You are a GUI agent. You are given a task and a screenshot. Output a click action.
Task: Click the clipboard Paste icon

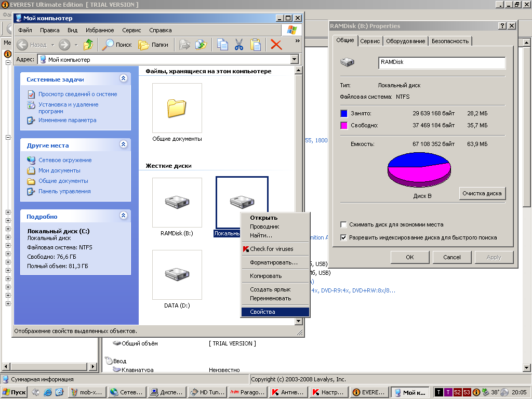click(x=256, y=45)
